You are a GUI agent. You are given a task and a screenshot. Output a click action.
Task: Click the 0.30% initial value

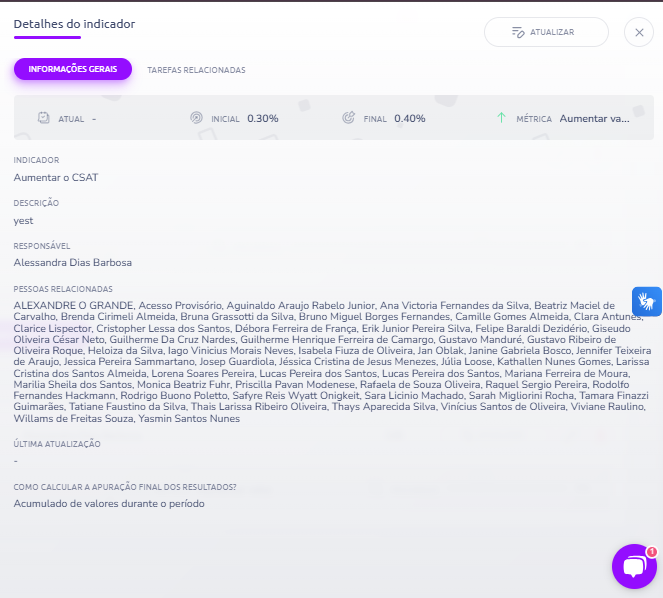pos(263,118)
